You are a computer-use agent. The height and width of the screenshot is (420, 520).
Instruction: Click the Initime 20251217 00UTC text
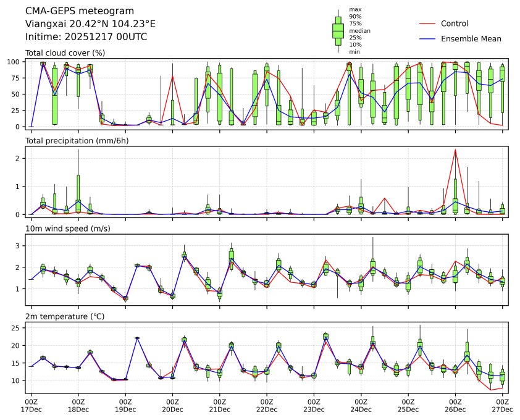pos(86,36)
